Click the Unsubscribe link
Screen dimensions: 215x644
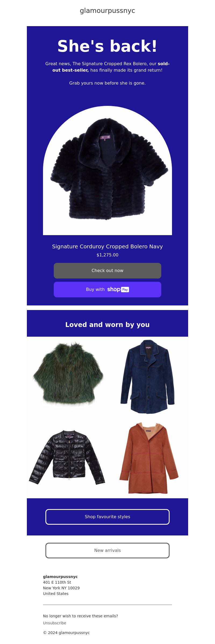[55, 623]
